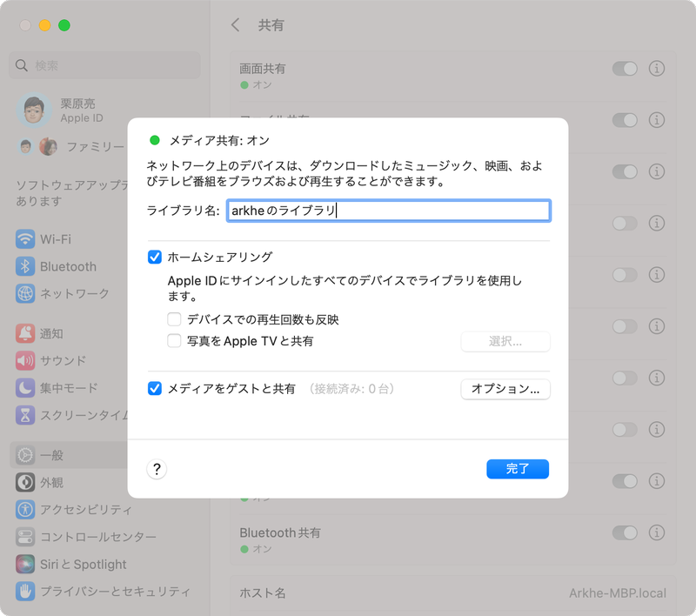This screenshot has height=616, width=696.
Task: Click the 完了 button to finish
Action: [x=518, y=468]
